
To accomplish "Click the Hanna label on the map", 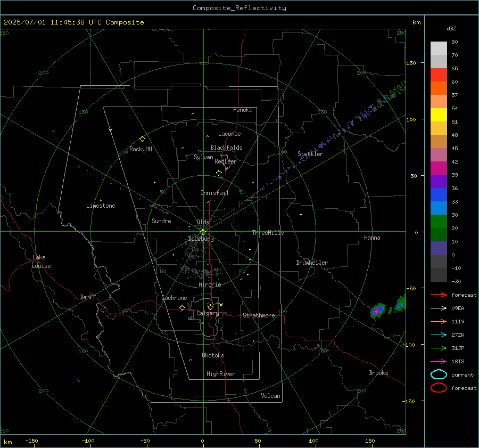I will pos(372,238).
